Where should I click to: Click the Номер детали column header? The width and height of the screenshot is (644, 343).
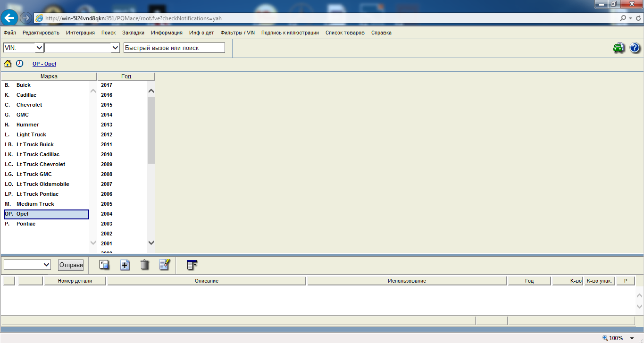point(75,281)
